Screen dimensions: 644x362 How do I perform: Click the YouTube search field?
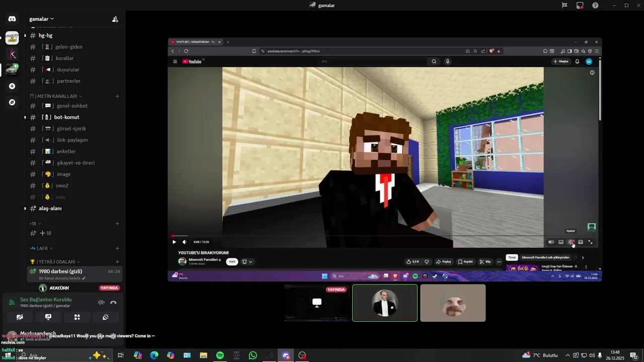click(x=373, y=61)
